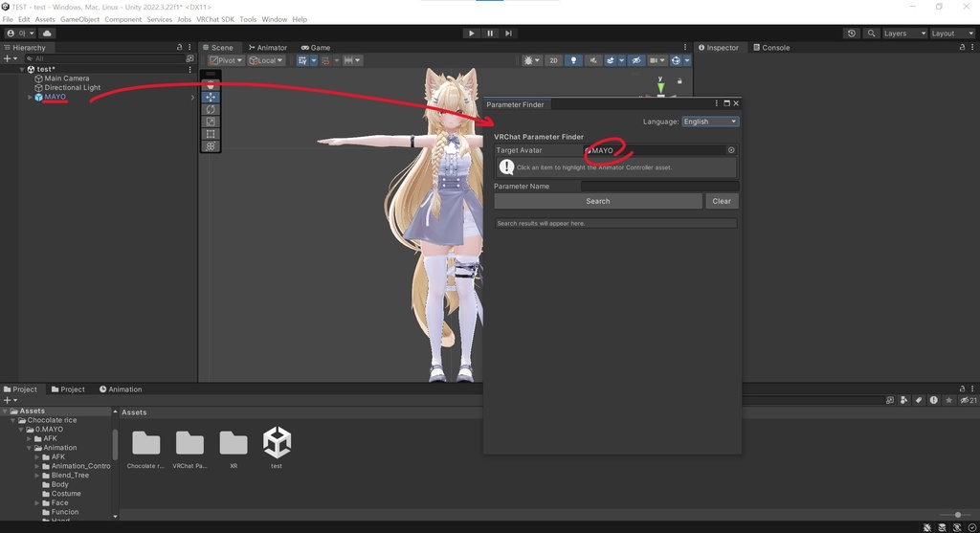Select the Rotate tool in Scene overlay
This screenshot has width=980, height=533.
pos(211,109)
